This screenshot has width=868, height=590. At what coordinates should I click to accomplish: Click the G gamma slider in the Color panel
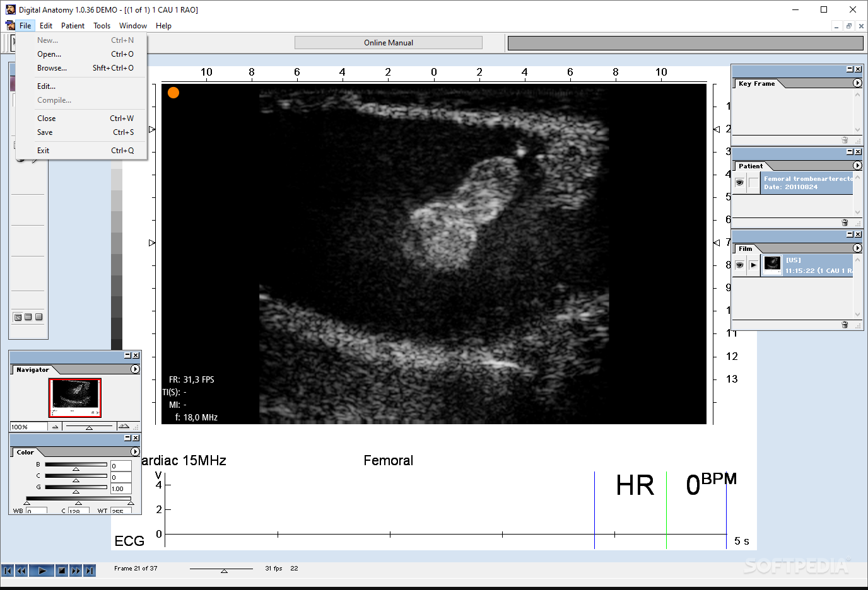click(76, 489)
